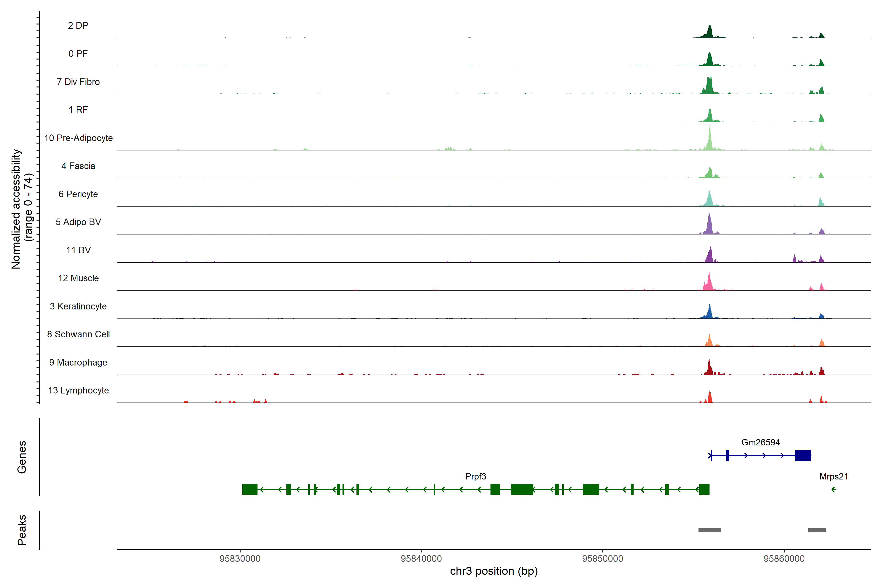Click the 95830000 axis tick label
Viewport: 882px width, 588px height.
pos(240,558)
